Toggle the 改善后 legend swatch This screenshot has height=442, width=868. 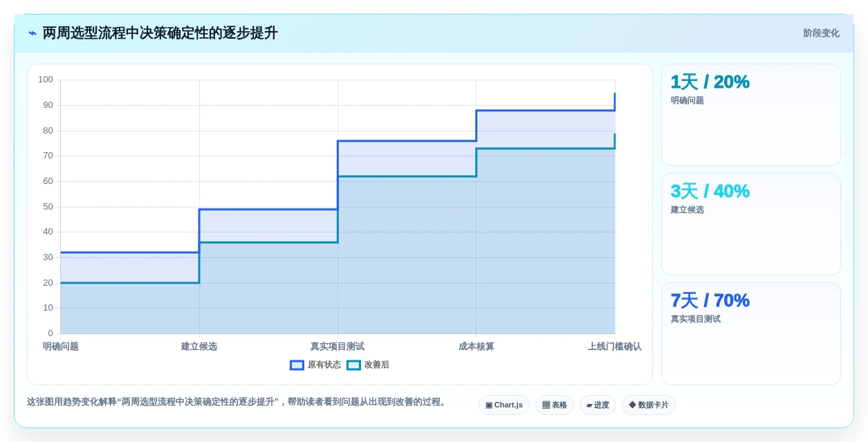353,365
